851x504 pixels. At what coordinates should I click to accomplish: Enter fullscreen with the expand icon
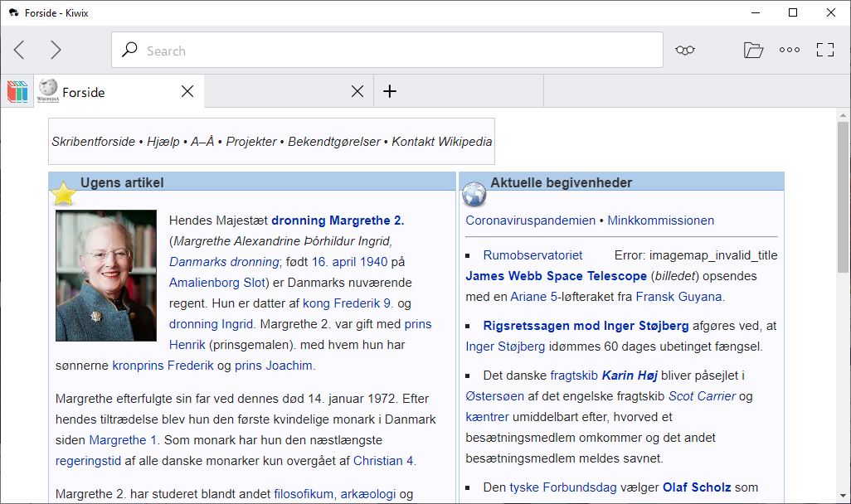(824, 50)
